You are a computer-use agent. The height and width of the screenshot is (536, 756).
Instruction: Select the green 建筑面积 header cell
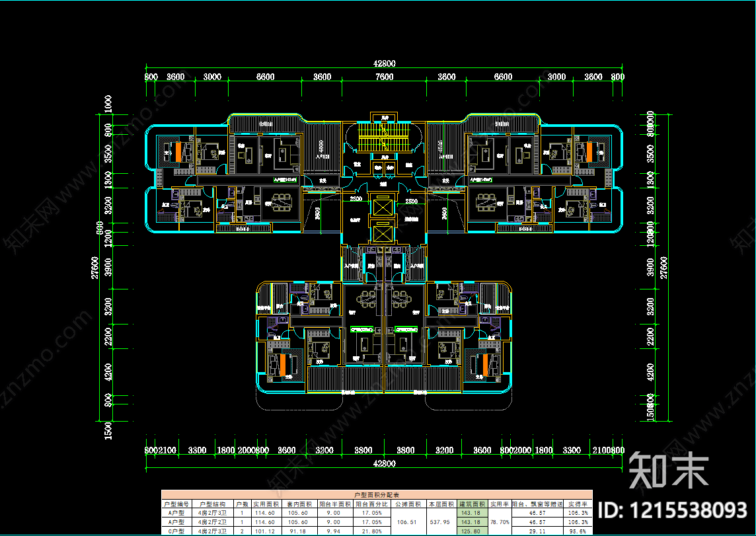pos(472,504)
